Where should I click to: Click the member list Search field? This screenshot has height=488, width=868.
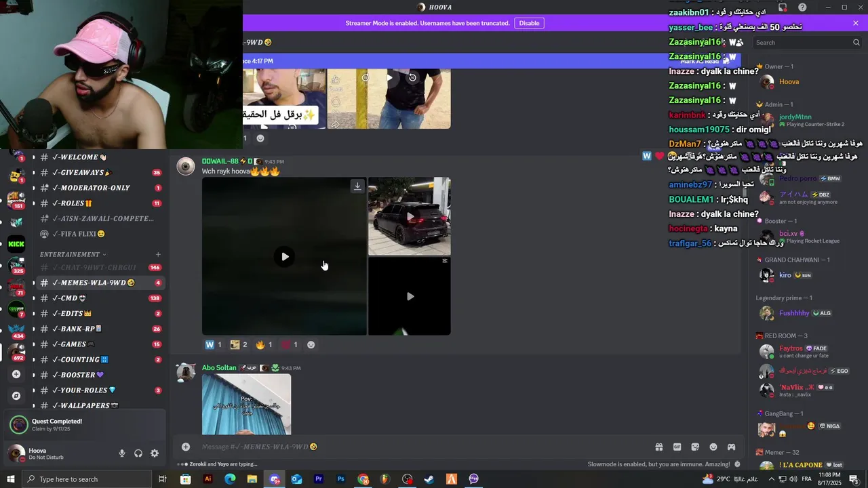[807, 42]
